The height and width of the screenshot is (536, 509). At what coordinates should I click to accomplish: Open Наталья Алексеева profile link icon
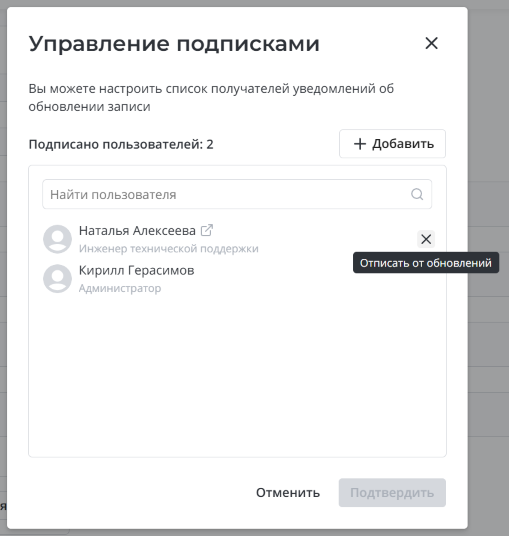click(207, 230)
